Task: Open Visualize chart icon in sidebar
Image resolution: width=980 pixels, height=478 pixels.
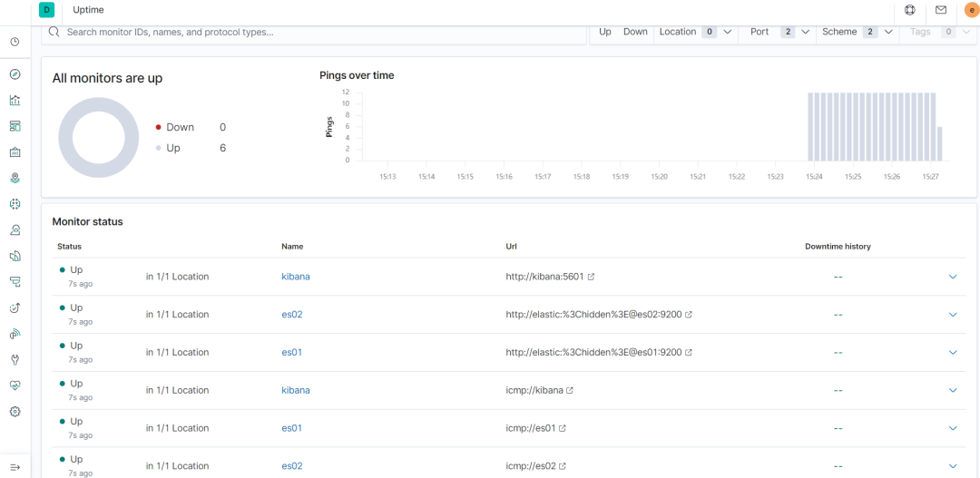Action: pos(15,100)
